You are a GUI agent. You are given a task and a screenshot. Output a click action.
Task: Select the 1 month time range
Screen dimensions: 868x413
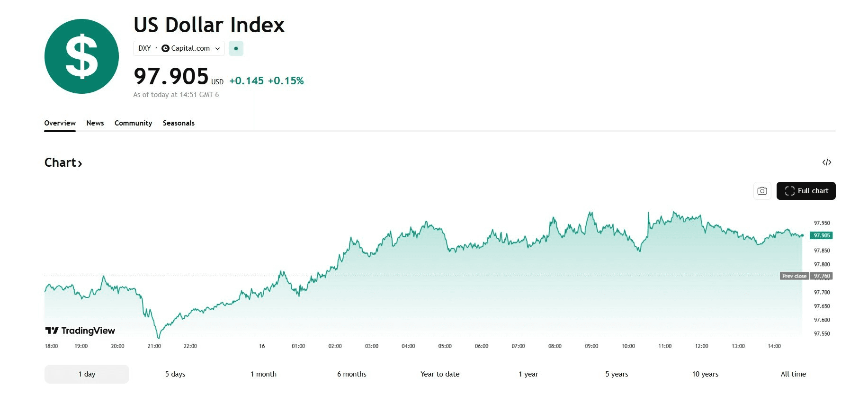263,374
